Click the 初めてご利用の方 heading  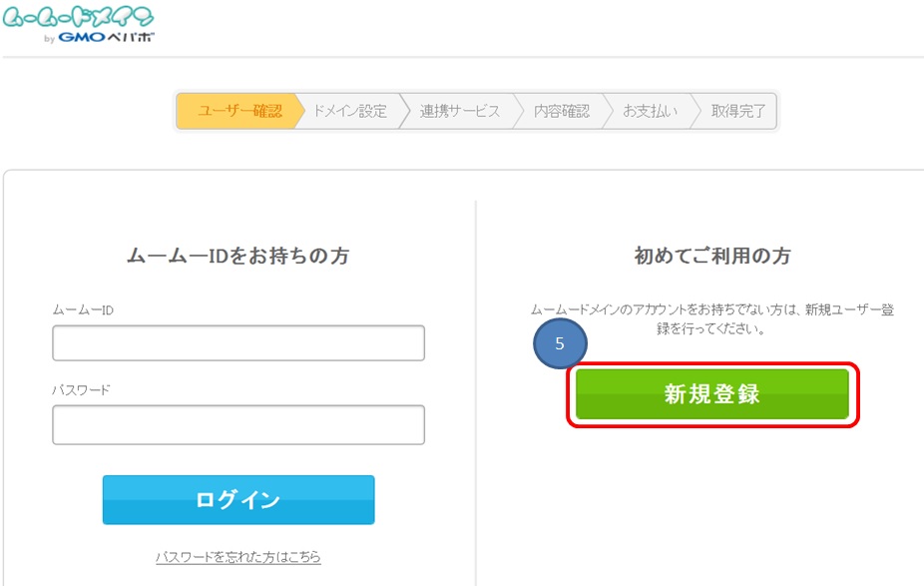[712, 257]
